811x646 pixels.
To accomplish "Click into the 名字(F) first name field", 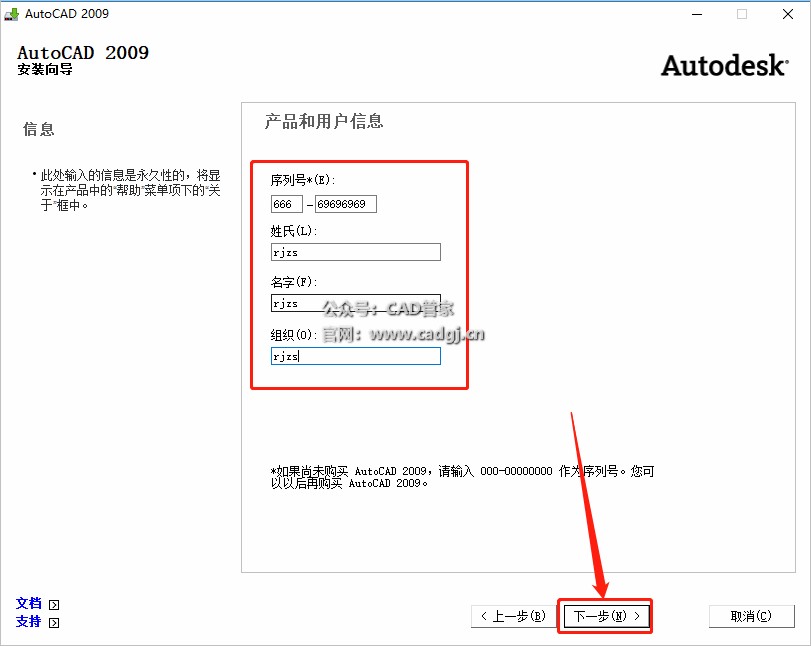I will click(x=356, y=303).
